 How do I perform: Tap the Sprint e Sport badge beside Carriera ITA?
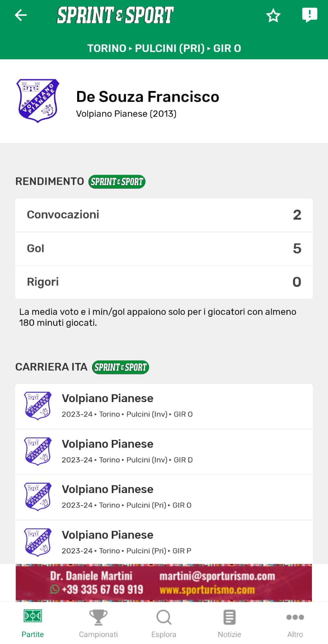pyautogui.click(x=120, y=367)
